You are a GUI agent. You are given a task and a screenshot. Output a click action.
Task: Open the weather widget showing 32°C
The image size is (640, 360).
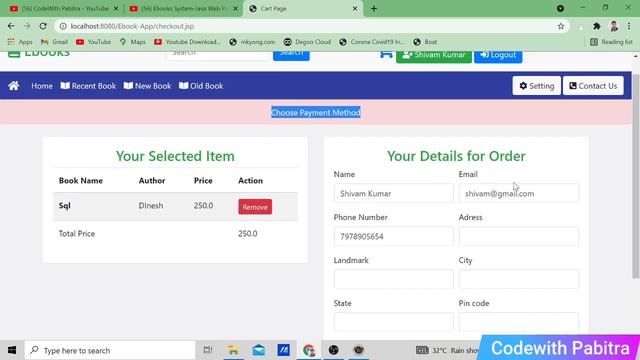click(447, 350)
